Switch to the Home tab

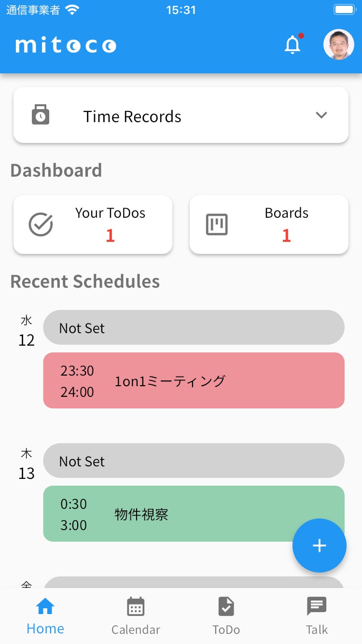[45, 616]
